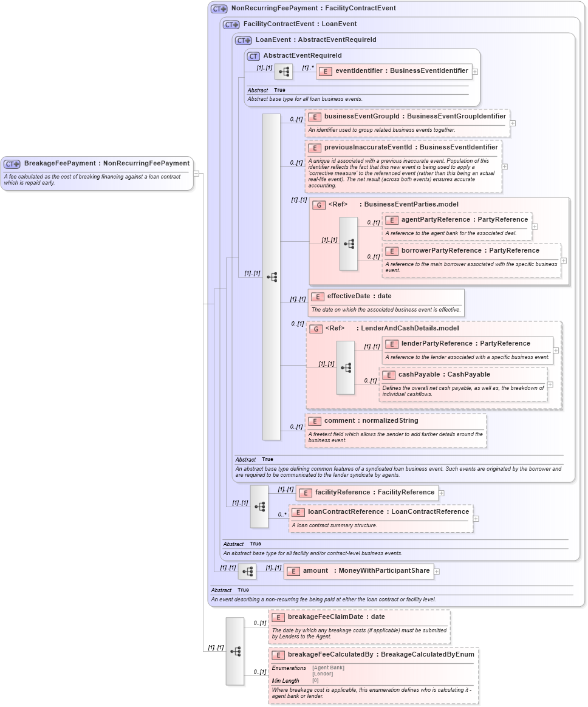
Task: Select the E icon of loanContractReference
Action: [x=298, y=512]
